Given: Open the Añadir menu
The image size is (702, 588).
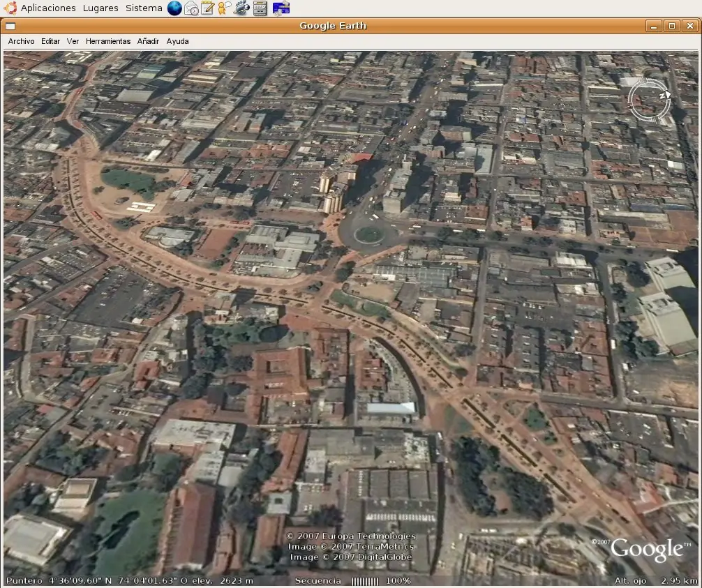Looking at the screenshot, I should (147, 41).
